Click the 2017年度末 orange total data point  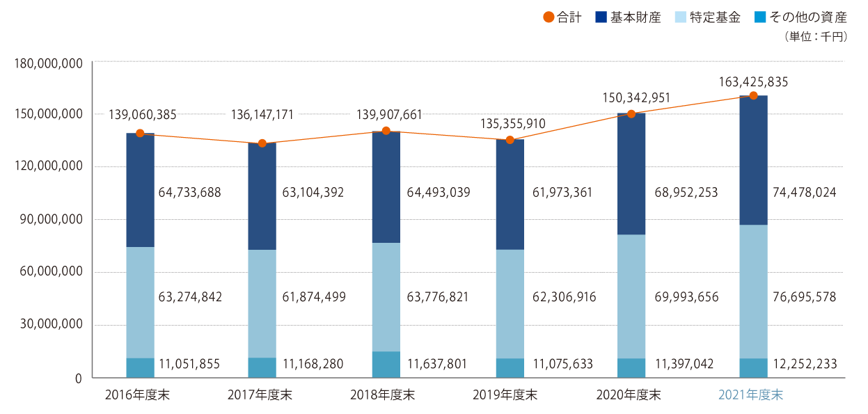pos(262,143)
